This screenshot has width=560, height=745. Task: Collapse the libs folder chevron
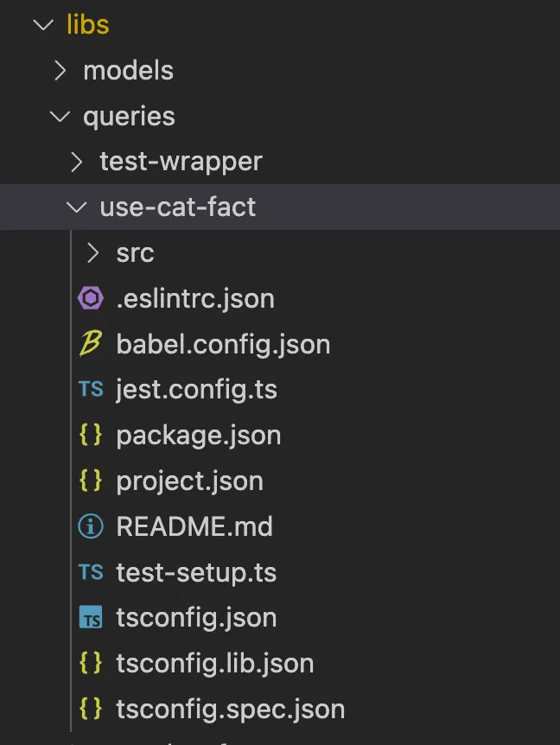(x=42, y=25)
